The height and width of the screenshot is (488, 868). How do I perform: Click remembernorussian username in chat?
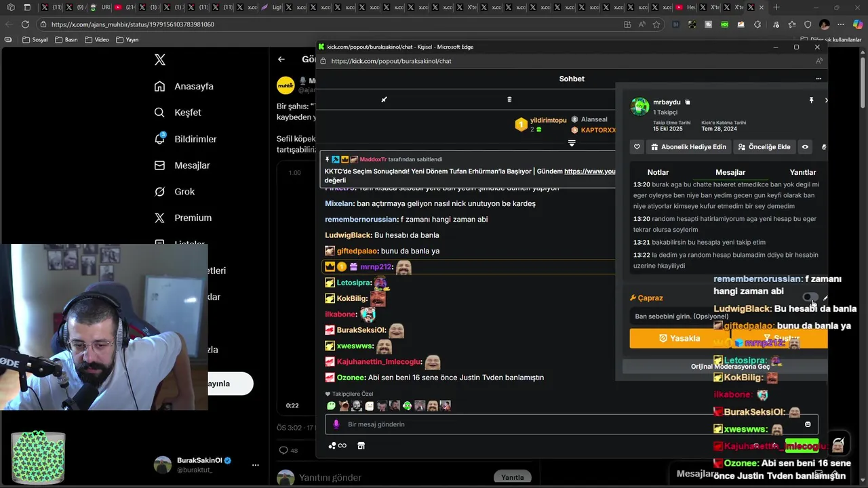point(361,220)
